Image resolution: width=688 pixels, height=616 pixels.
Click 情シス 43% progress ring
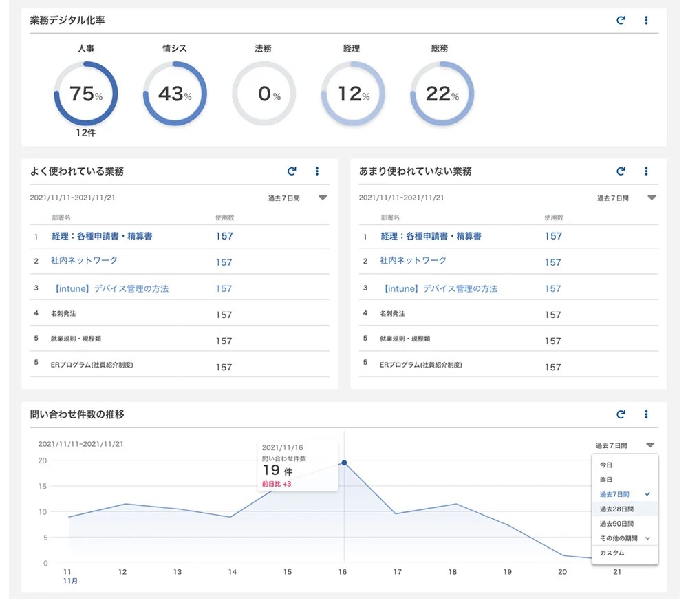coord(175,94)
